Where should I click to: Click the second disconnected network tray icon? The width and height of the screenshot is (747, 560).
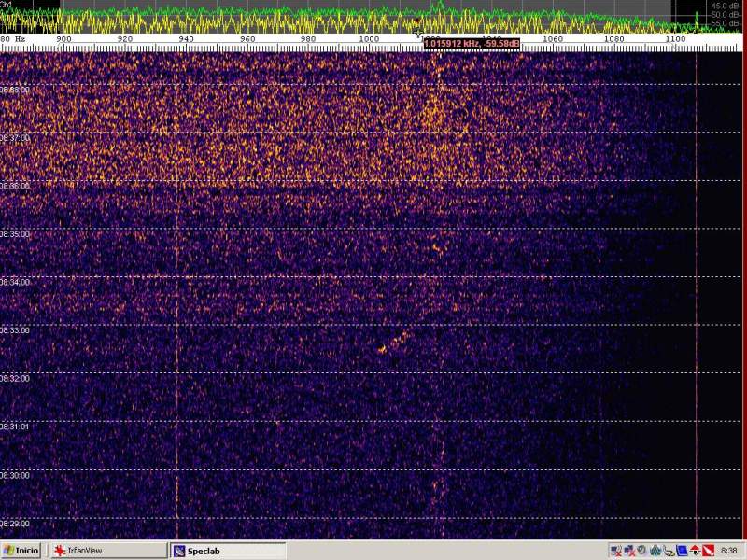click(x=629, y=551)
